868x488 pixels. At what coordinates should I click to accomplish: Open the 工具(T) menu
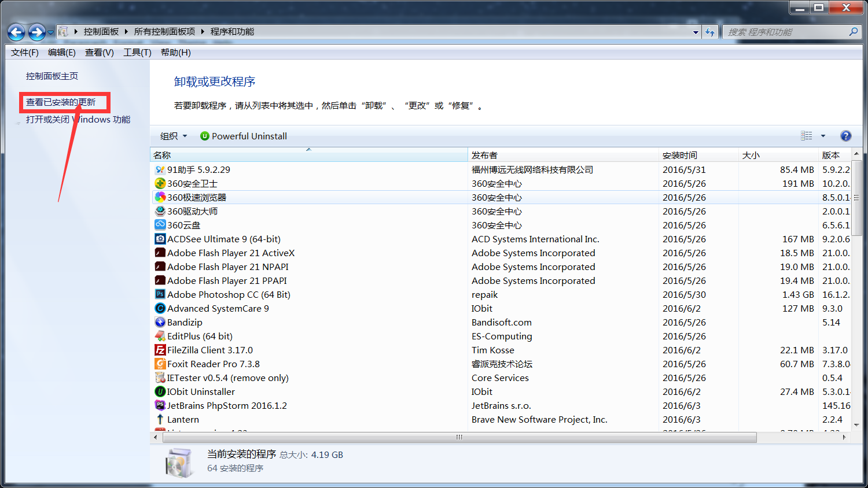pos(137,53)
